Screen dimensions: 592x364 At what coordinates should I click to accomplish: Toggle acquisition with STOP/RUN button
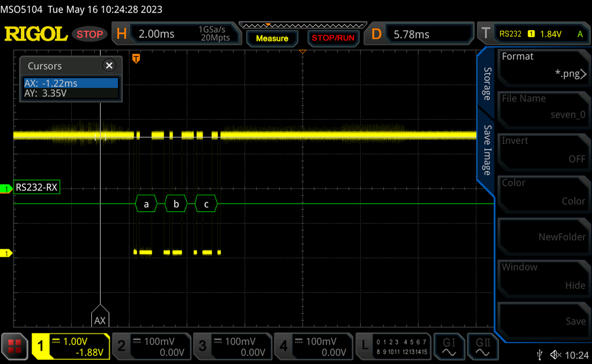(333, 38)
